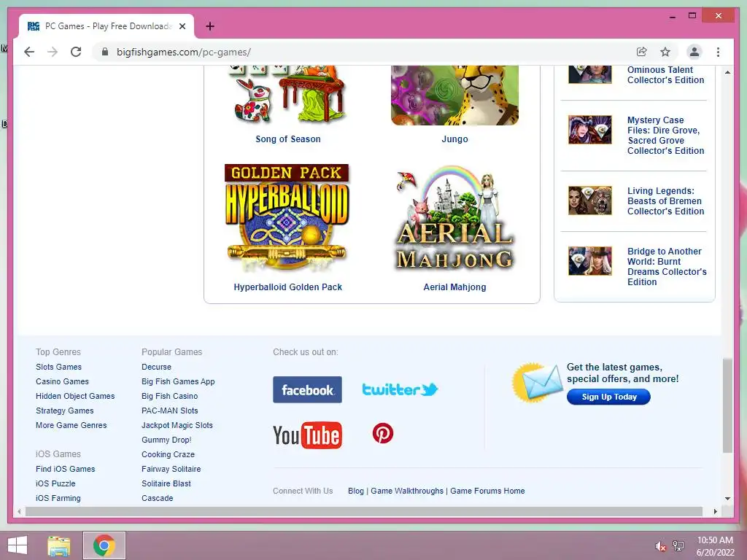Open Bridge to Another World link

(667, 267)
